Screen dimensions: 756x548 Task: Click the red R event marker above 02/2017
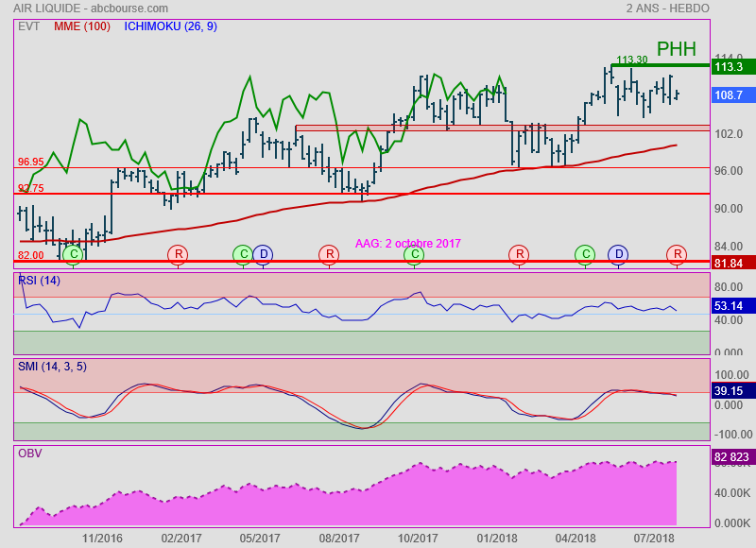(x=178, y=254)
